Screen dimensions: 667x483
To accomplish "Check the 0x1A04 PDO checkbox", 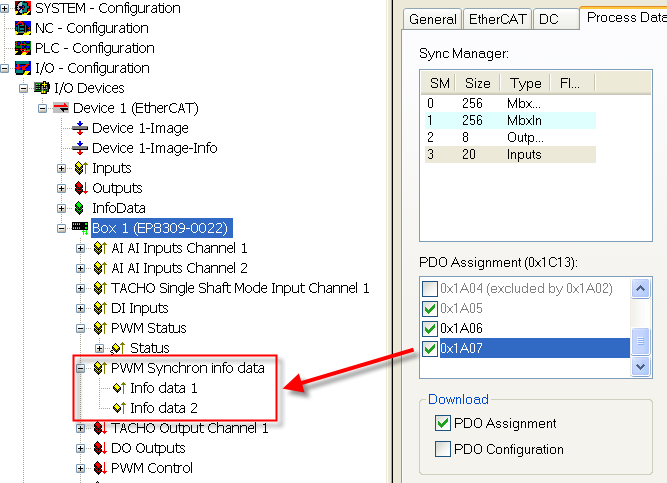I will (x=430, y=289).
